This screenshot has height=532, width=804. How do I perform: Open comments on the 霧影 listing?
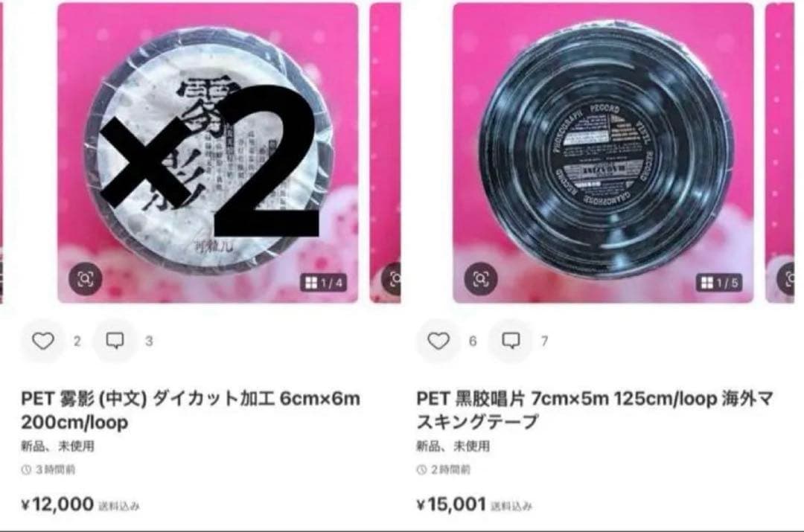pyautogui.click(x=115, y=340)
